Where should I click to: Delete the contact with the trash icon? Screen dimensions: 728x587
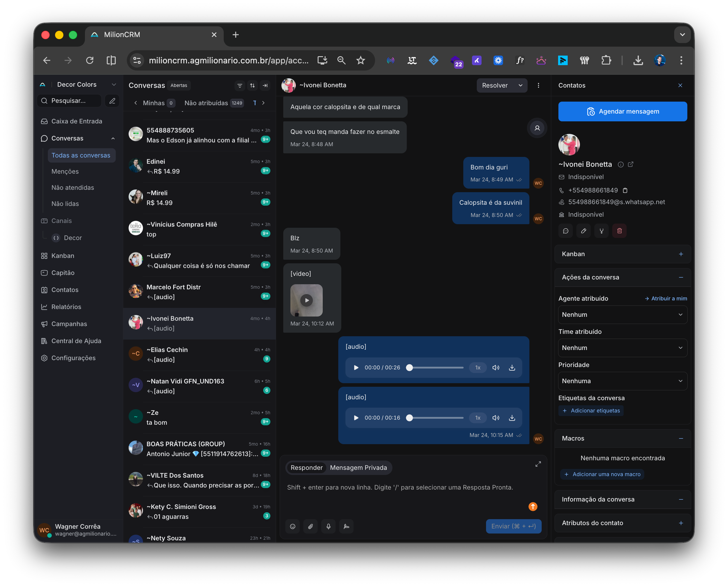point(619,231)
